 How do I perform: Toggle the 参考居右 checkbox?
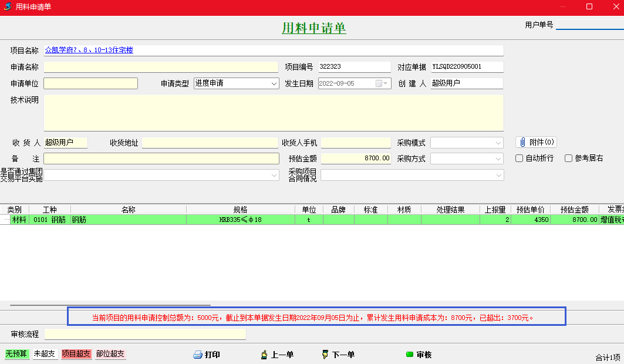click(x=568, y=159)
